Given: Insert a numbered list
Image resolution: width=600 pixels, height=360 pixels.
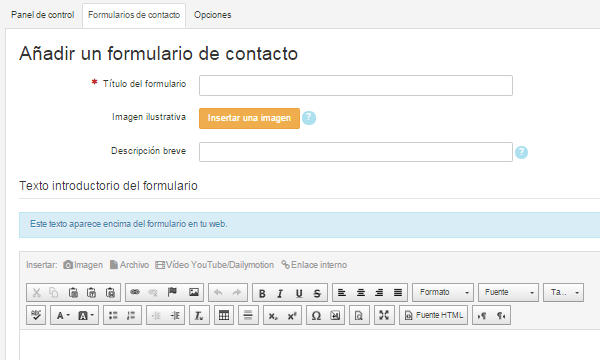Looking at the screenshot, I should [131, 316].
